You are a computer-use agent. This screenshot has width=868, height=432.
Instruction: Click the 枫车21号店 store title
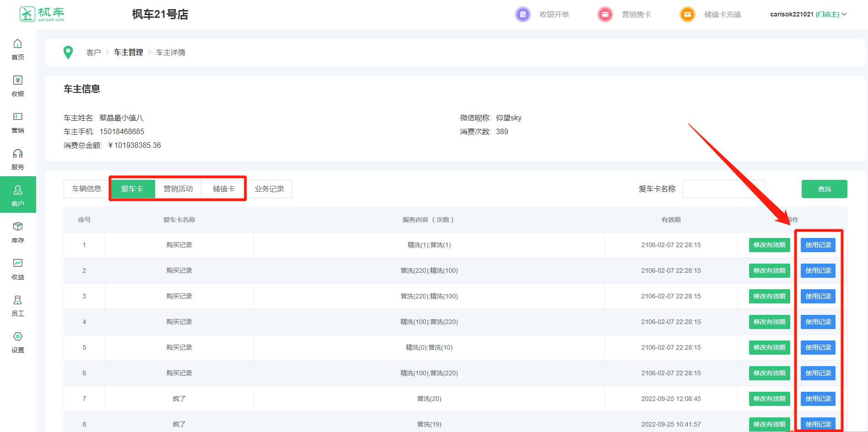[160, 15]
